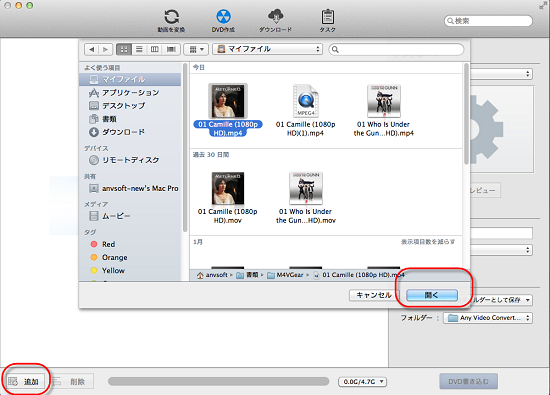Choose the Red tag
Viewport: 550px width, 395px height.
click(x=130, y=244)
